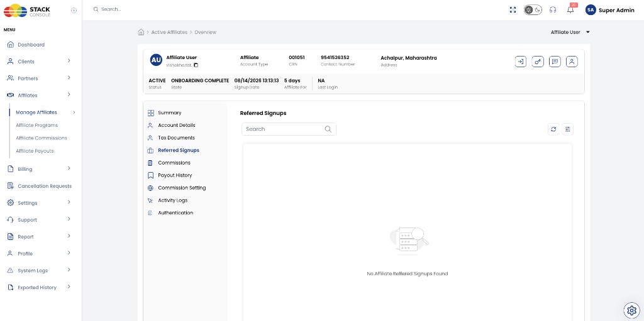Collapse the Affiliates menu chevron
Screen dimensions: 644x321
(69, 94)
